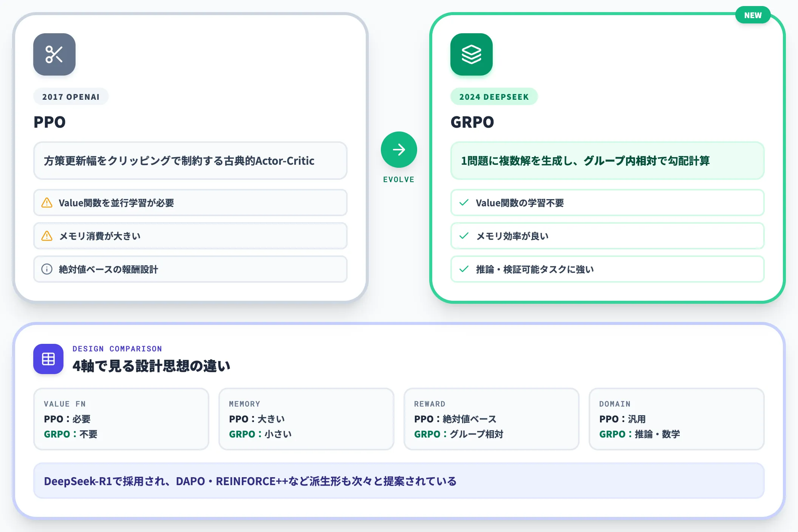Click info icon beside 絶対値ベースの報酬設計
Image resolution: width=798 pixels, height=532 pixels.
click(x=47, y=269)
